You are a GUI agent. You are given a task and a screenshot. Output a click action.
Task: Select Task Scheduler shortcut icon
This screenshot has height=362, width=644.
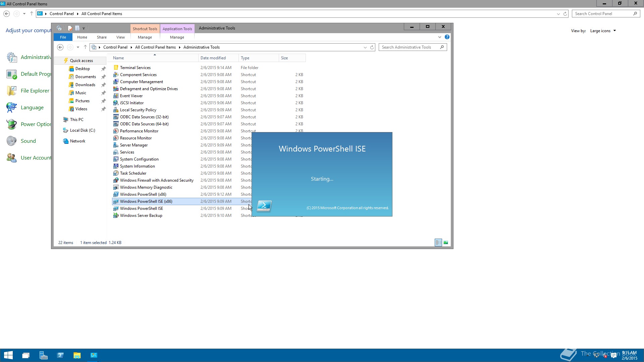pos(116,173)
